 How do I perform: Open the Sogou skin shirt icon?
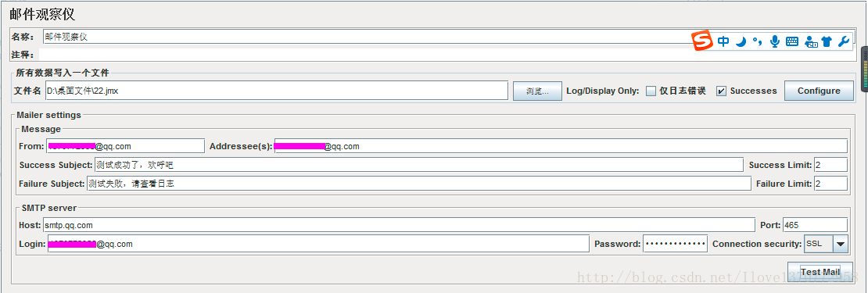point(827,41)
